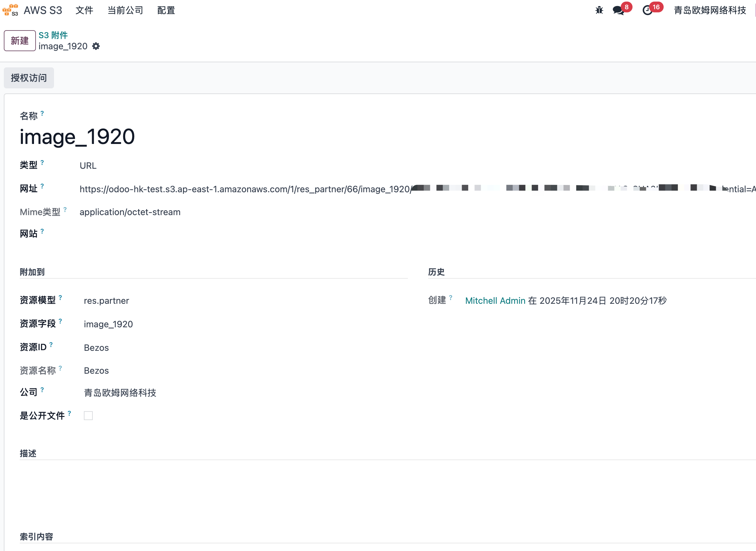Click the amazonaws.com URL in 网址 field
Viewport: 756px width, 551px height.
(x=417, y=189)
